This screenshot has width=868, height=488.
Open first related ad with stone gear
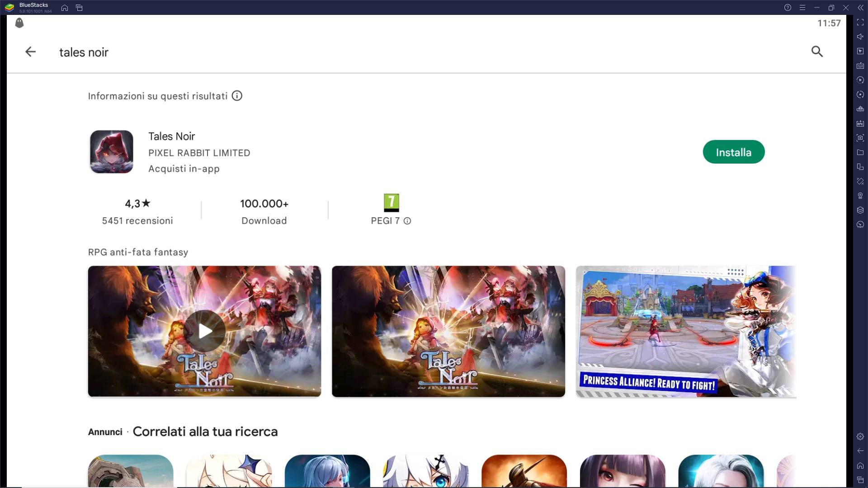click(131, 471)
